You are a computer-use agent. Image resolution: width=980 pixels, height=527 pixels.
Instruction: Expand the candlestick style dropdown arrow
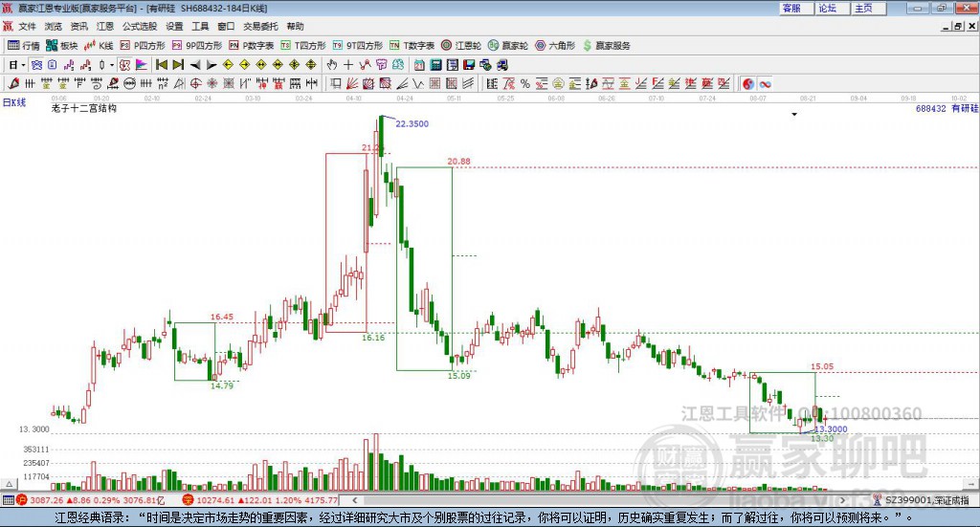tap(112, 65)
